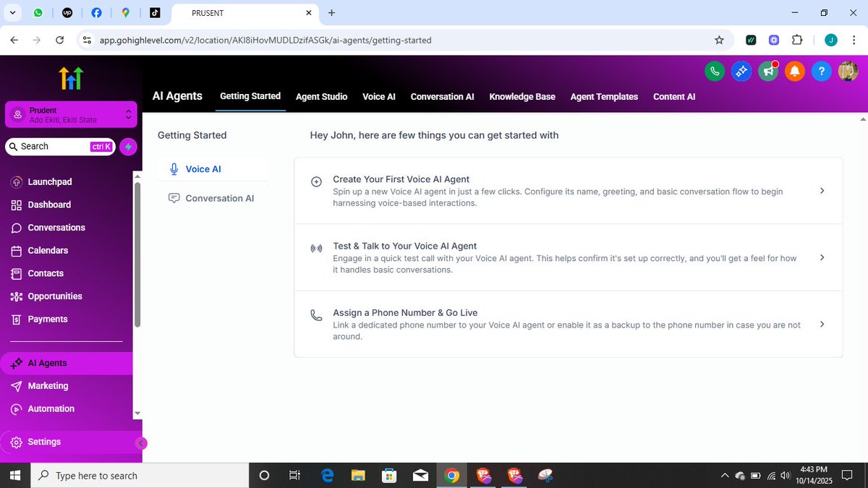The height and width of the screenshot is (488, 868).
Task: Open the orange bell notifications icon
Action: coord(795,71)
